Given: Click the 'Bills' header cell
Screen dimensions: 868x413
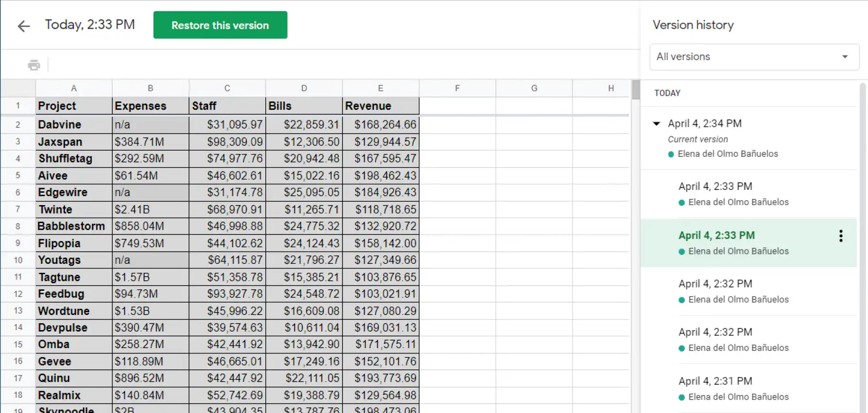Looking at the screenshot, I should (x=304, y=106).
